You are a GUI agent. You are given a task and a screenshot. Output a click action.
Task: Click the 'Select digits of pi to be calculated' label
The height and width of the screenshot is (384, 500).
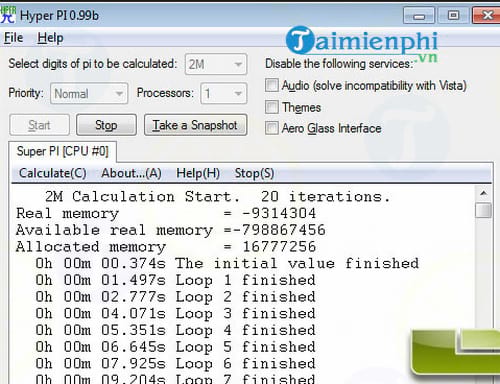[93, 63]
